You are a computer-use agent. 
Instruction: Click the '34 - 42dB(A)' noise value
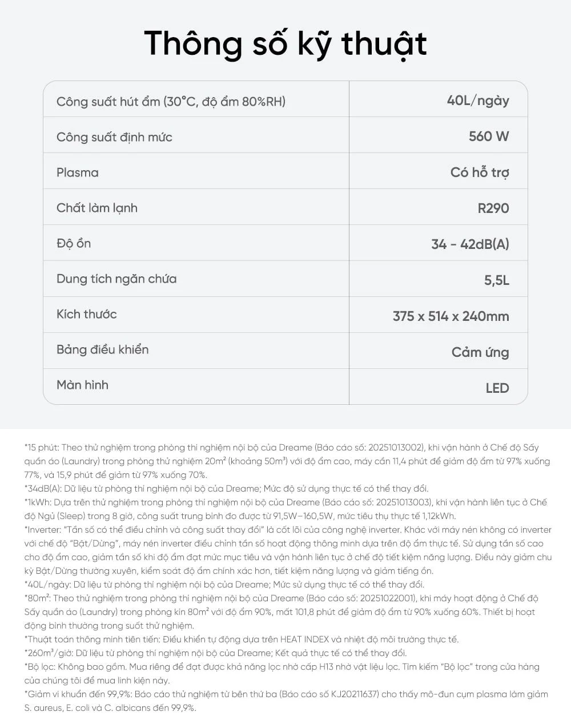tap(471, 244)
